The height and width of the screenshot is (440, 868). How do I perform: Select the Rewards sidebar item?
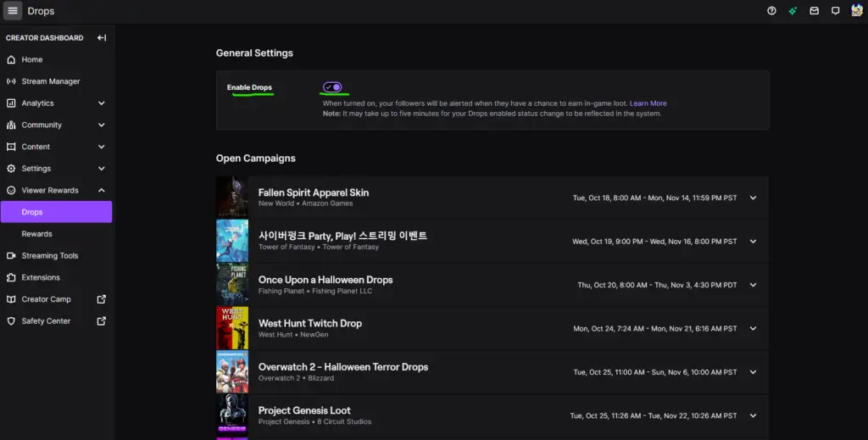57,233
